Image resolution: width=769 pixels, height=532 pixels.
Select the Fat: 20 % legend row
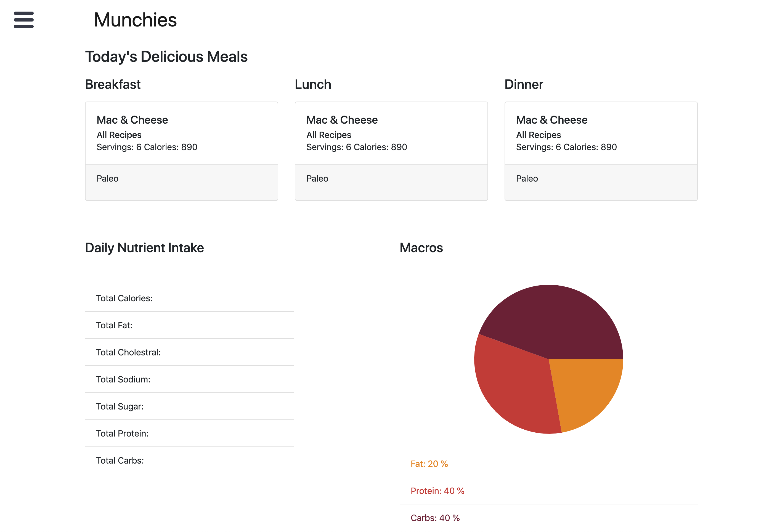coord(429,464)
